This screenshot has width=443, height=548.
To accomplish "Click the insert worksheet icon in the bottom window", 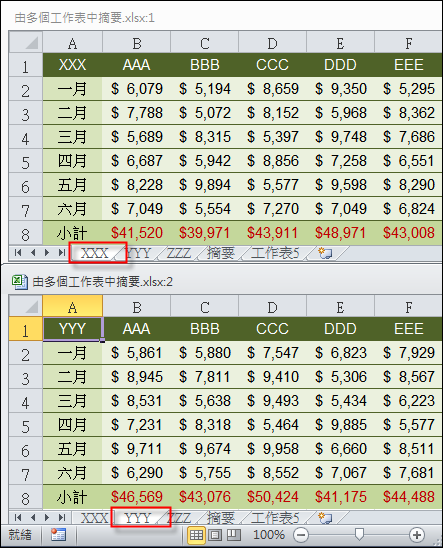I will tap(325, 517).
